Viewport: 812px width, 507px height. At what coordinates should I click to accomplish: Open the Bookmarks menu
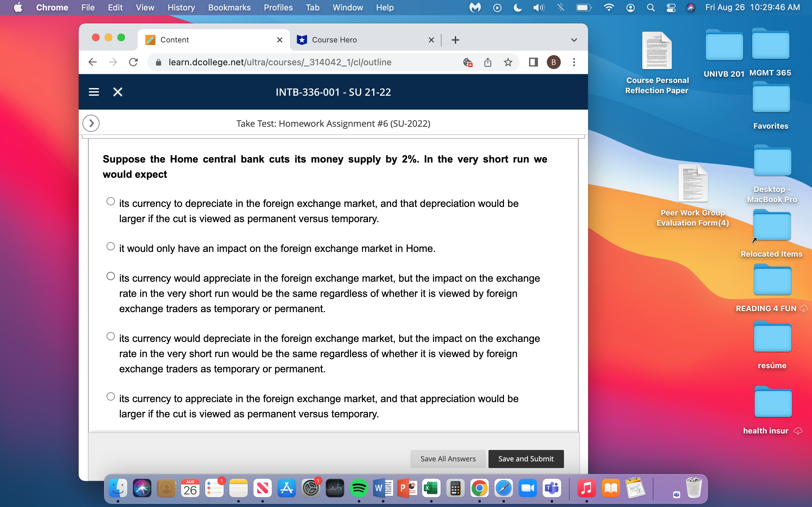[x=229, y=7]
